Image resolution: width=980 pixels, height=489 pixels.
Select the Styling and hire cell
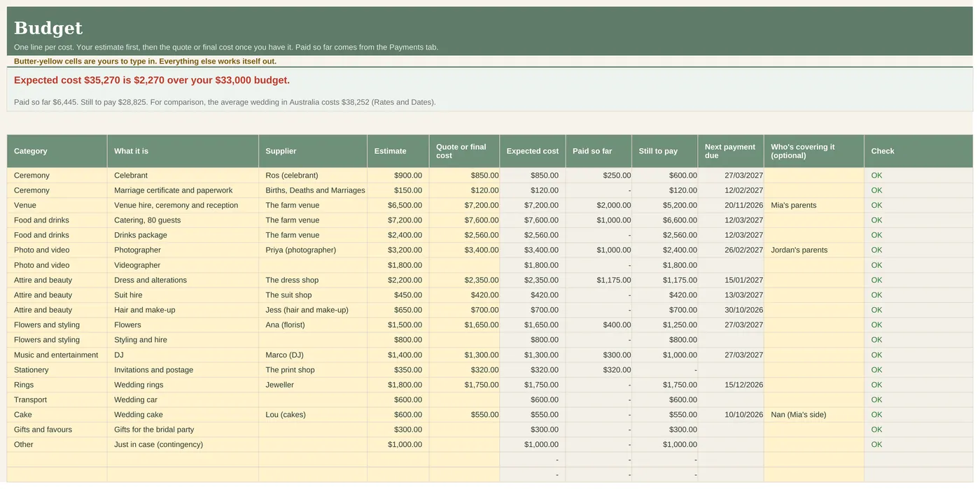[x=183, y=340]
